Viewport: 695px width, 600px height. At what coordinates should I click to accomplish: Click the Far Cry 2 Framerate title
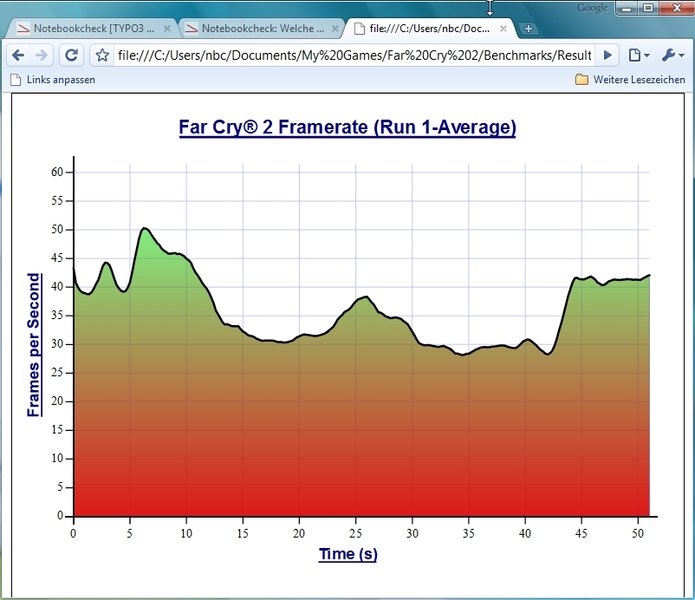348,128
